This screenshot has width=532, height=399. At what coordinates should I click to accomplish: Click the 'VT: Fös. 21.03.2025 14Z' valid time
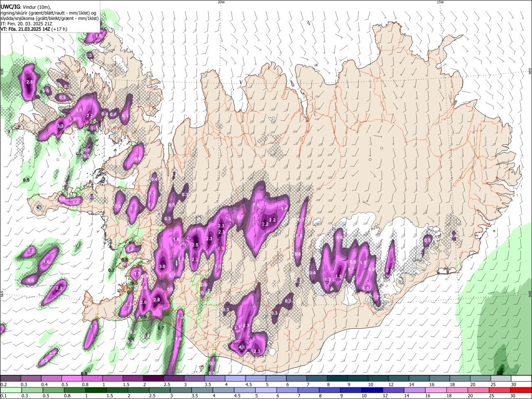point(26,29)
